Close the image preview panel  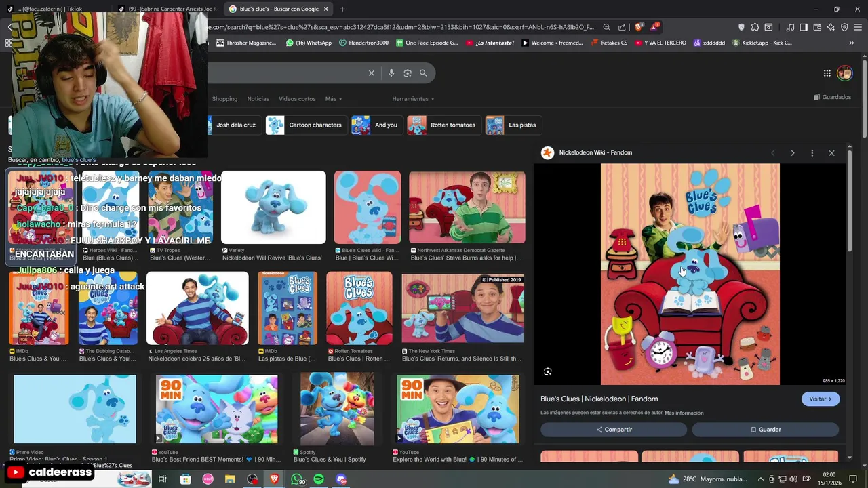click(x=831, y=153)
